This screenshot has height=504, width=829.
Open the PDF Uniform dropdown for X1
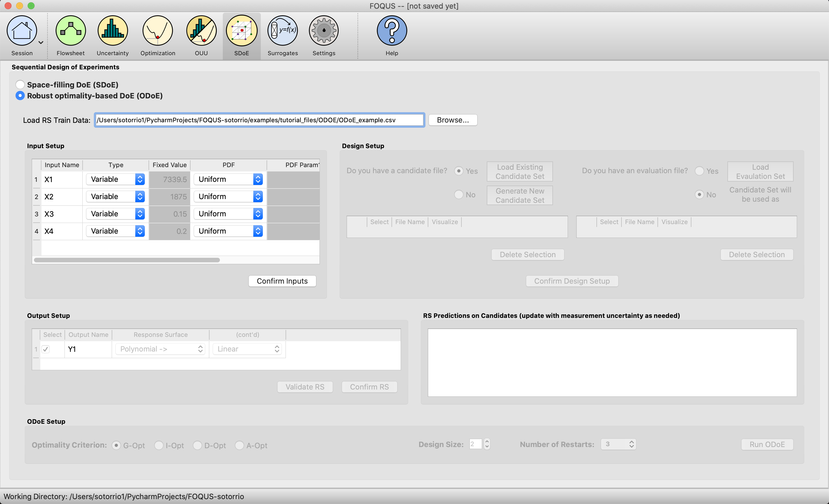pos(228,179)
